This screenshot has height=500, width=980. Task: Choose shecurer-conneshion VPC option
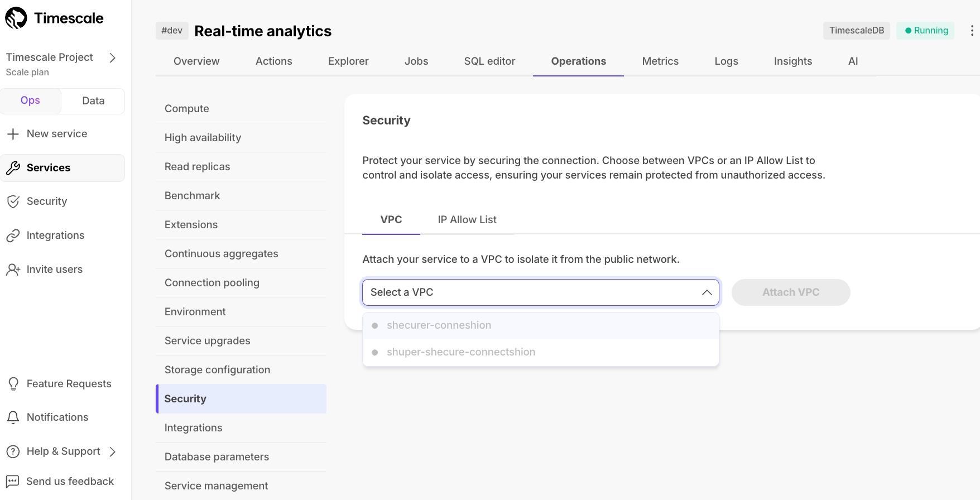[x=439, y=325]
